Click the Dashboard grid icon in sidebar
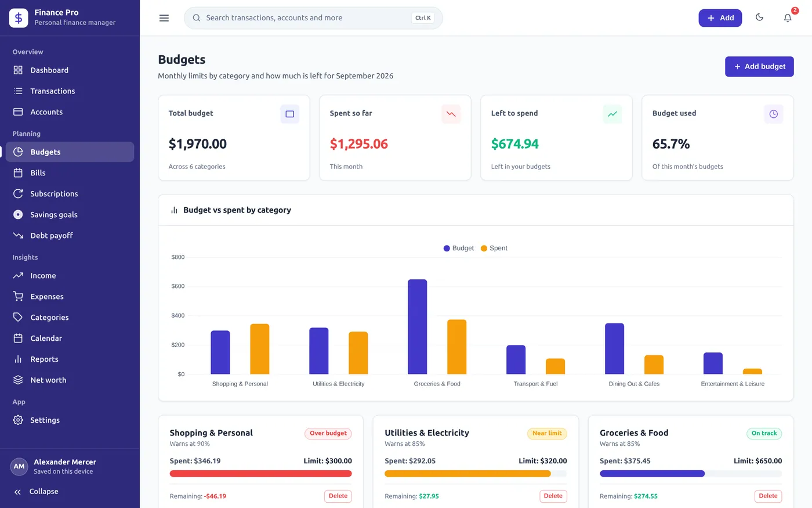This screenshot has height=508, width=812. tap(18, 70)
